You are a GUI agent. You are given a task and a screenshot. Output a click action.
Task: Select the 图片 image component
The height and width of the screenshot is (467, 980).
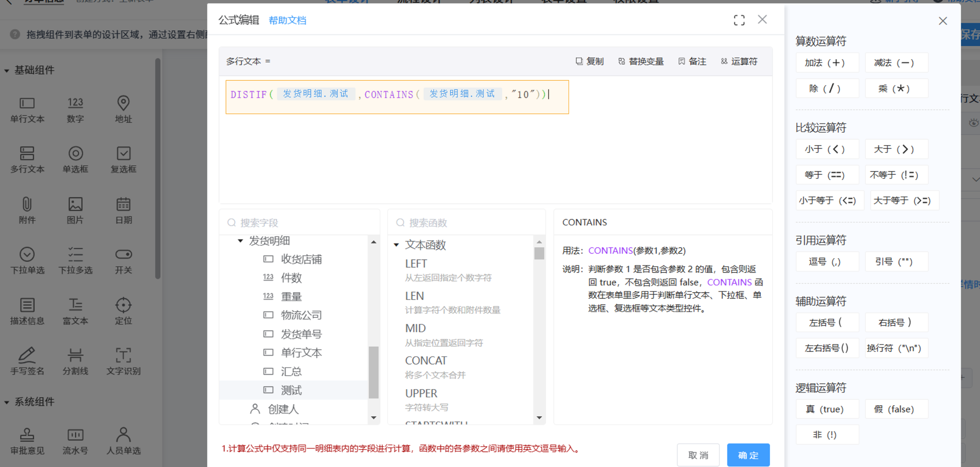pyautogui.click(x=75, y=211)
